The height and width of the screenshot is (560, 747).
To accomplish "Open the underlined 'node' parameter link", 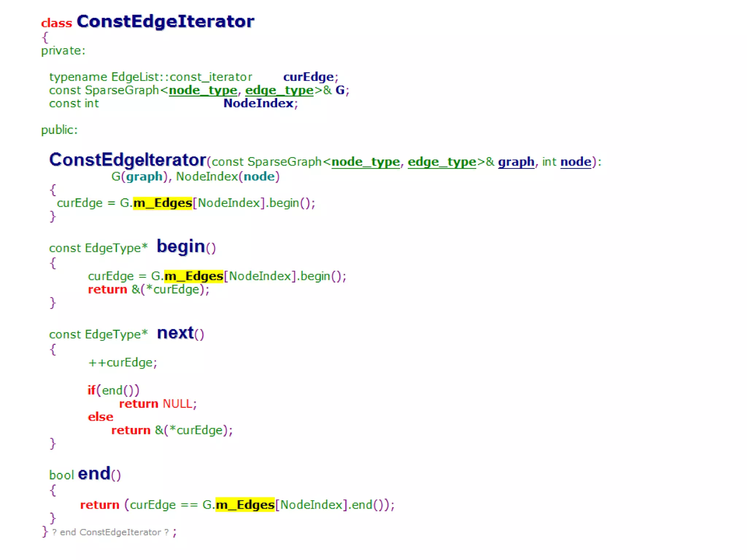I will click(x=576, y=162).
